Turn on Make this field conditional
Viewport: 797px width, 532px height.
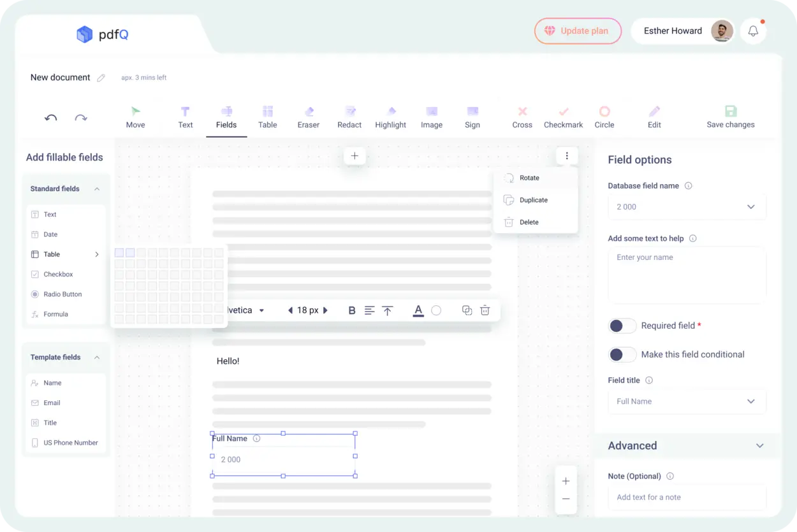click(622, 354)
